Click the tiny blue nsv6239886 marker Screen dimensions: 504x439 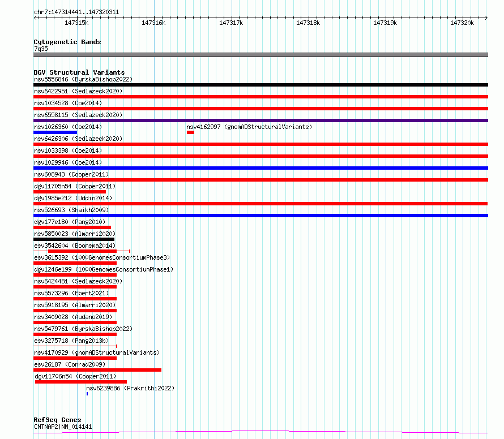87,394
